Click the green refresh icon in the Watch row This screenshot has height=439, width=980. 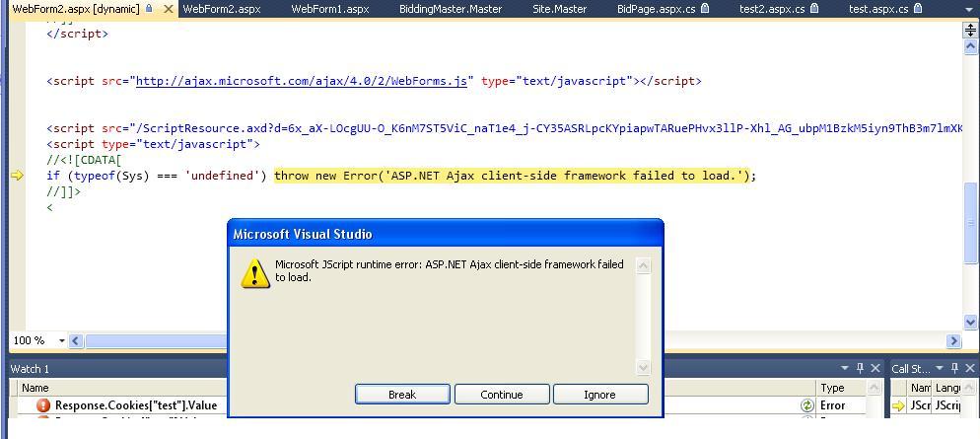click(x=807, y=405)
